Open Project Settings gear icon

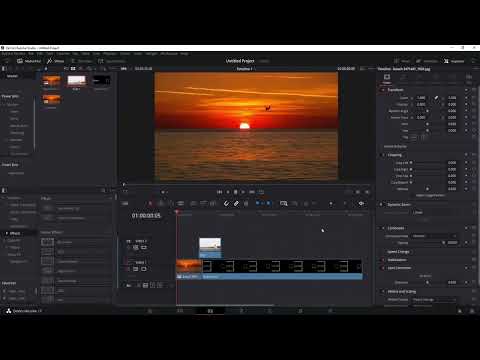(472, 311)
